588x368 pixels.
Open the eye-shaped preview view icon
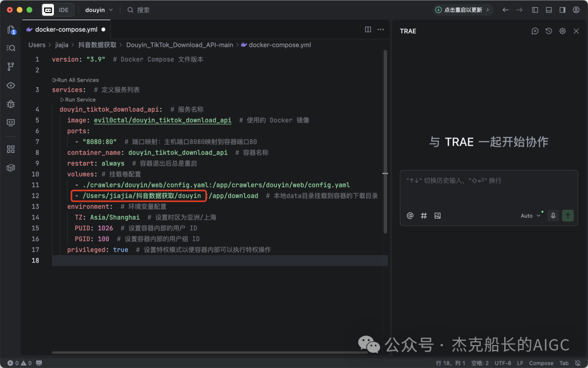point(11,86)
